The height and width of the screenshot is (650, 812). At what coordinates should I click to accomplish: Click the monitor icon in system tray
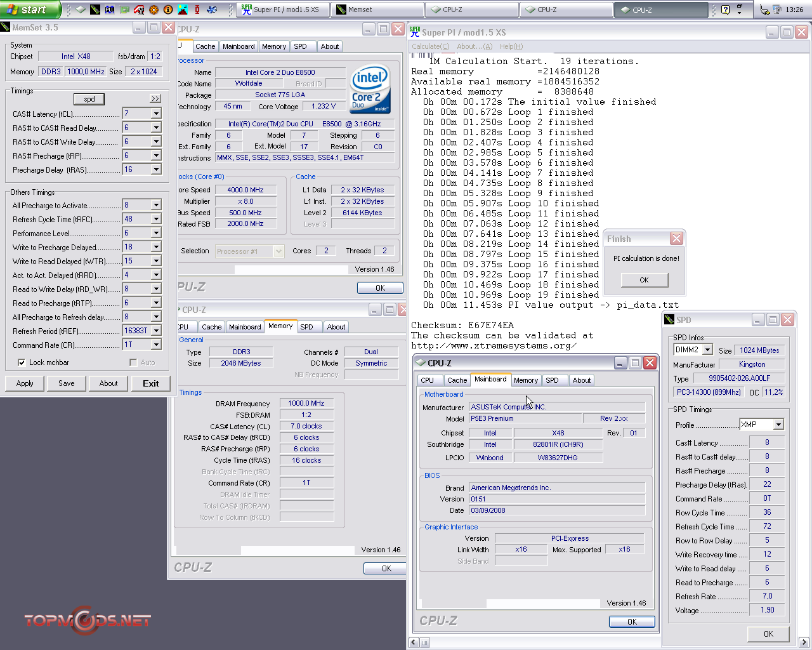click(776, 10)
